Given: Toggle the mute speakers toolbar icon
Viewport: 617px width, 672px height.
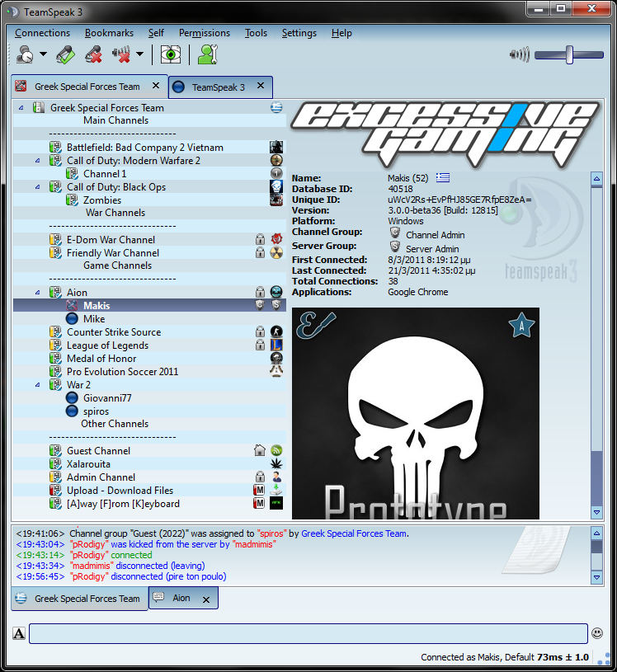Looking at the screenshot, I should tap(121, 54).
